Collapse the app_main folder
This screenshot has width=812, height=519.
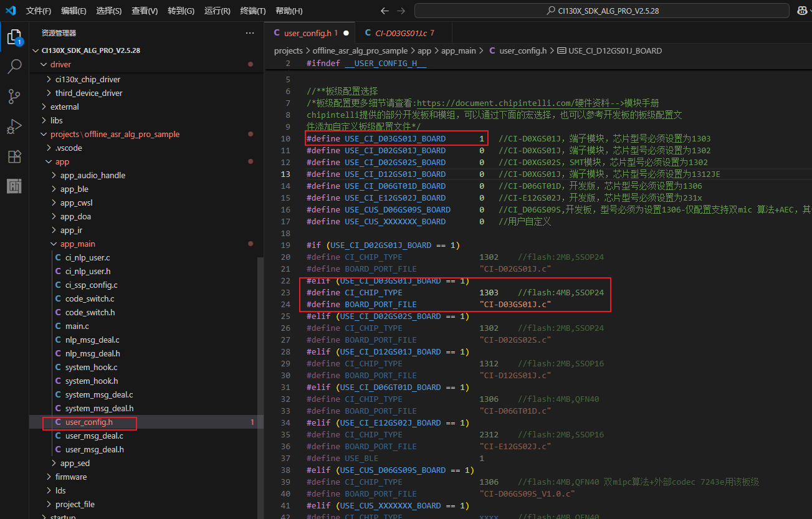pyautogui.click(x=77, y=244)
